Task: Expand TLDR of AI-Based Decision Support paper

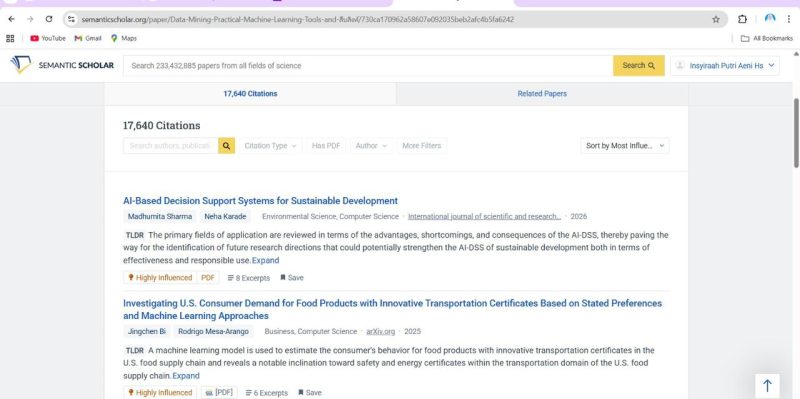Action: pos(265,260)
